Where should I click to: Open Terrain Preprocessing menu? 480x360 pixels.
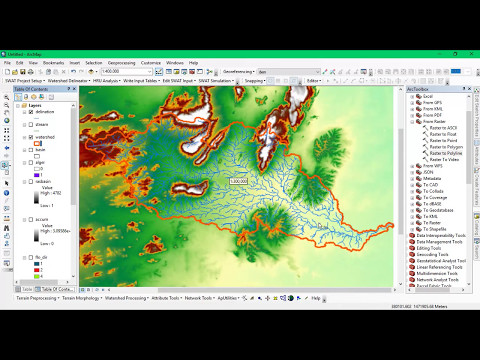(37, 298)
